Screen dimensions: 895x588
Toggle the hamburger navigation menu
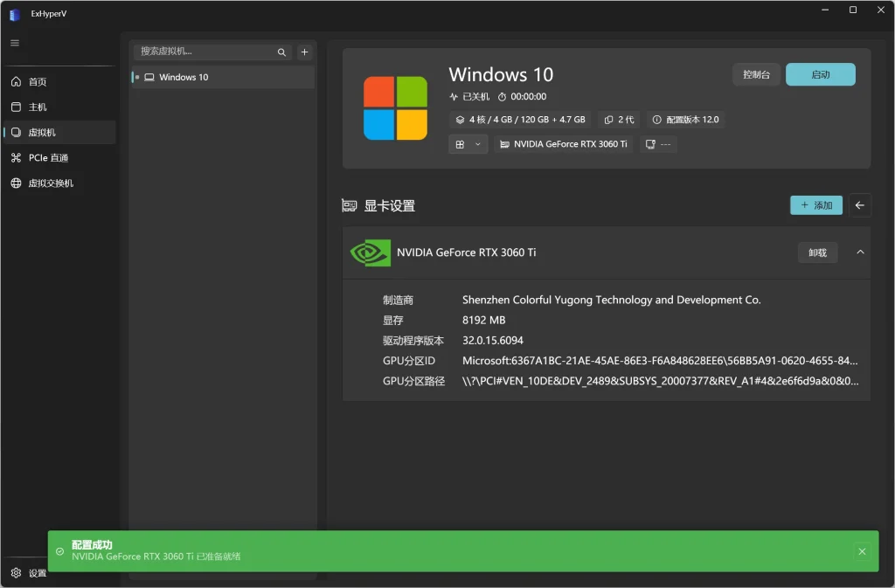tap(14, 42)
